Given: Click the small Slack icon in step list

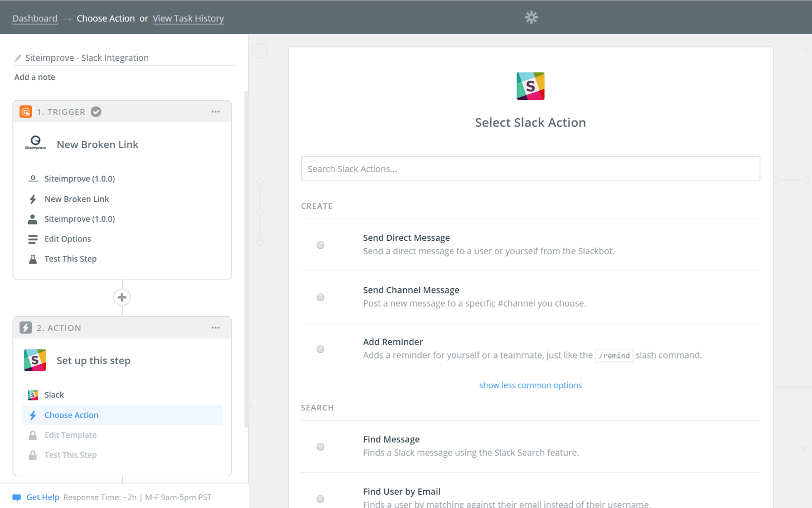Looking at the screenshot, I should [x=33, y=395].
